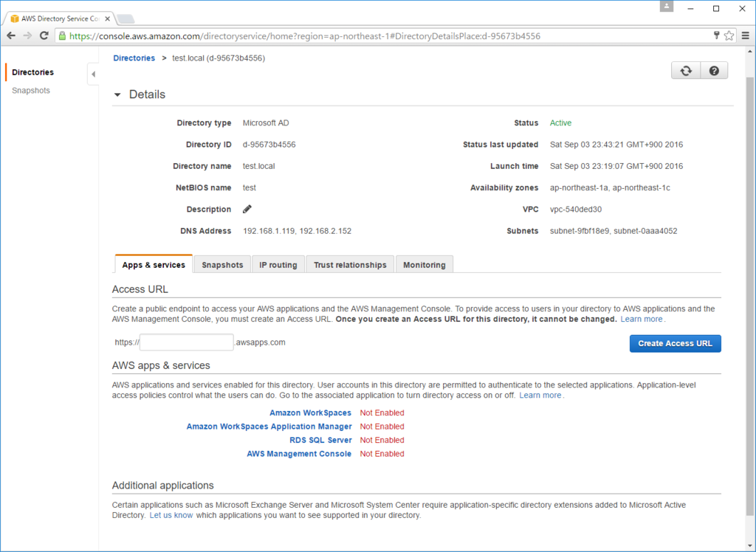This screenshot has height=552, width=756.
Task: Collapse the left navigation pane arrow
Action: pos(93,75)
